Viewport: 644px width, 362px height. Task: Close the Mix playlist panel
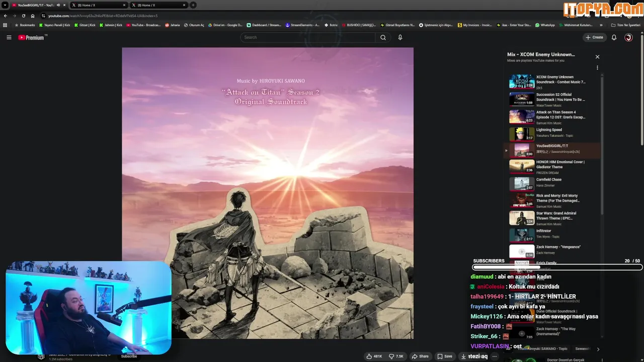tap(597, 57)
